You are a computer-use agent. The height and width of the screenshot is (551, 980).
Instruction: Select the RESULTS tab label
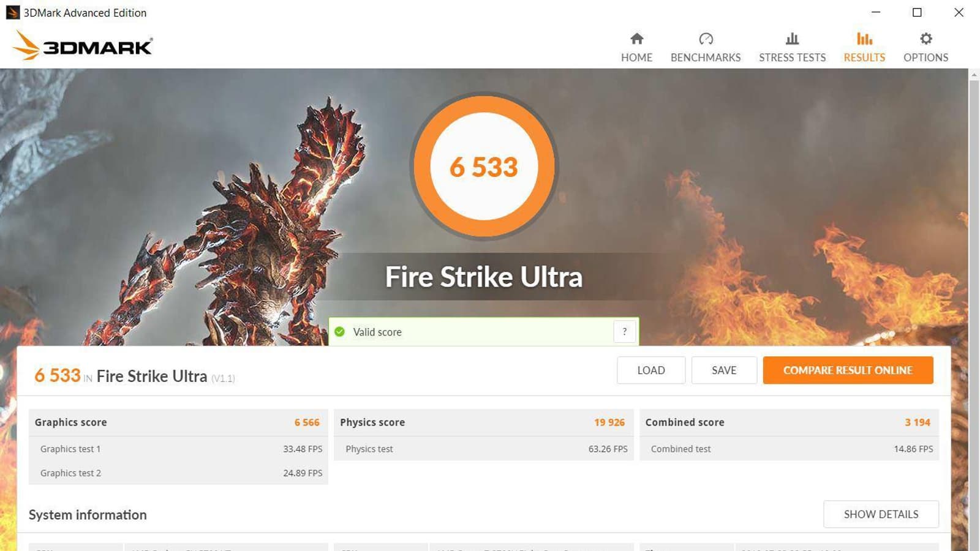click(864, 58)
